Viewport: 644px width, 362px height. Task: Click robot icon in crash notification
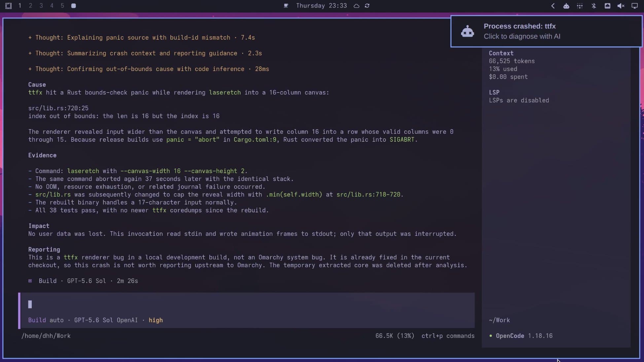pyautogui.click(x=467, y=31)
